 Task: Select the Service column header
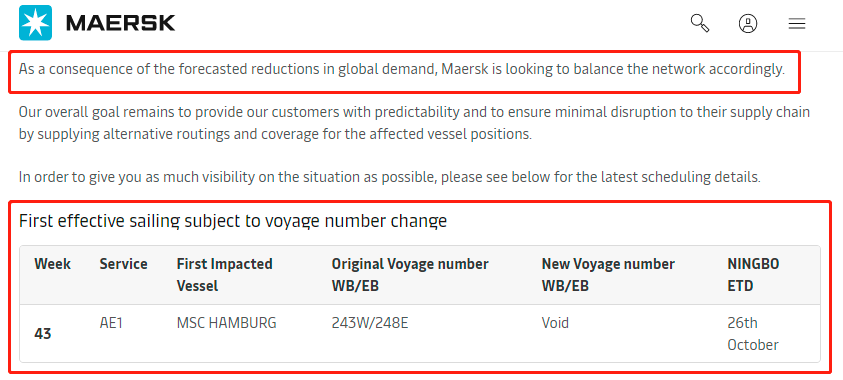tap(123, 264)
